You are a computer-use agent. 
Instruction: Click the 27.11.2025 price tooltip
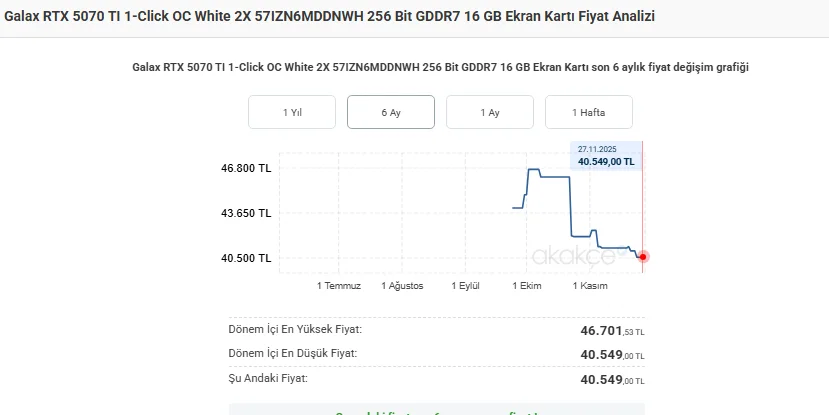pyautogui.click(x=606, y=156)
